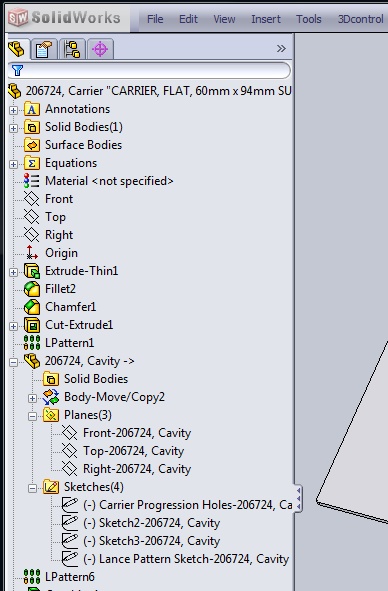The image size is (388, 591).
Task: Switch to the ConfigurationManager tab
Action: pos(72,49)
